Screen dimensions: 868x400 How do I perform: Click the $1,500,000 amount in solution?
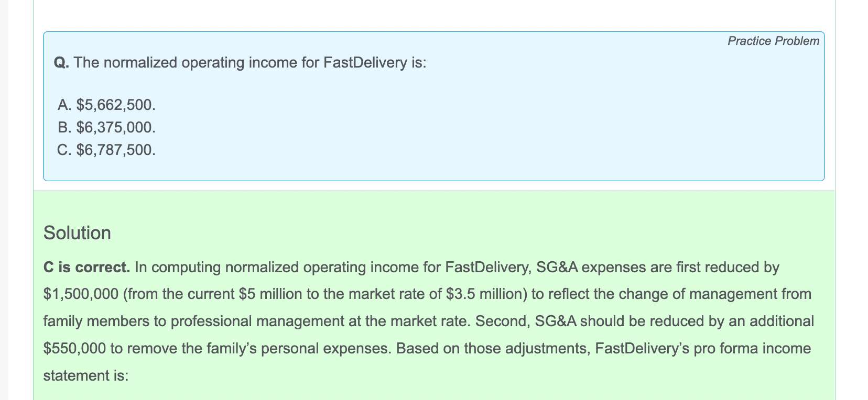point(81,294)
